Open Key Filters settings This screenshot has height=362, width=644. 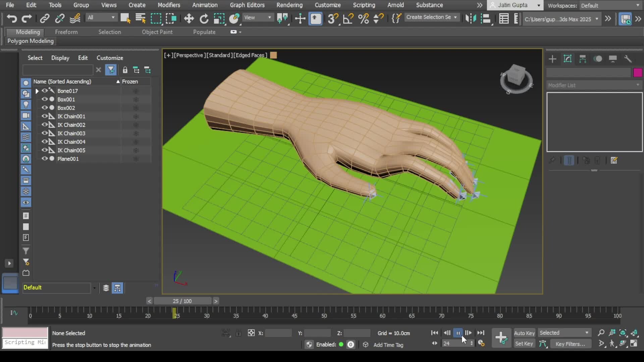571,344
